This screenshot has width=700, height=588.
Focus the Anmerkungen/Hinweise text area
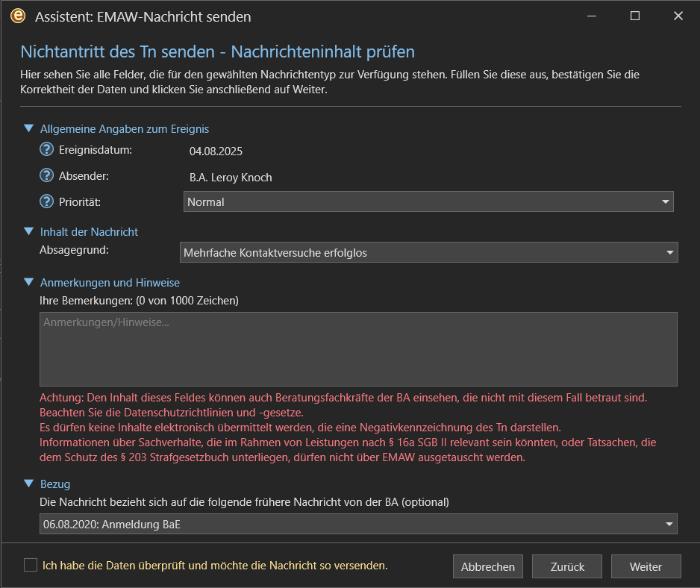tap(358, 349)
